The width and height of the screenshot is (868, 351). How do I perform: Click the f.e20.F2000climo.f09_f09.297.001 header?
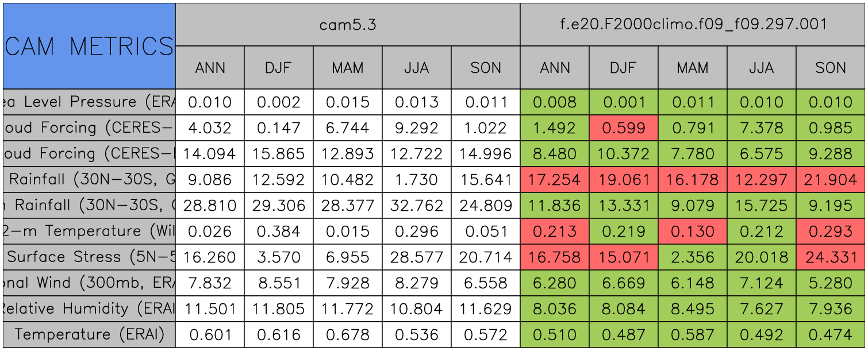pyautogui.click(x=693, y=24)
